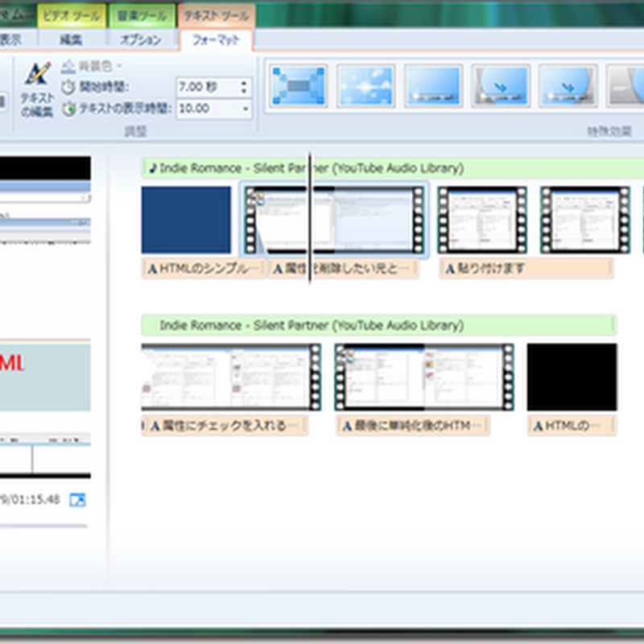This screenshot has height=644, width=644.
Task: Apply the fourth text effect with arrow and gray frame
Action: click(501, 86)
